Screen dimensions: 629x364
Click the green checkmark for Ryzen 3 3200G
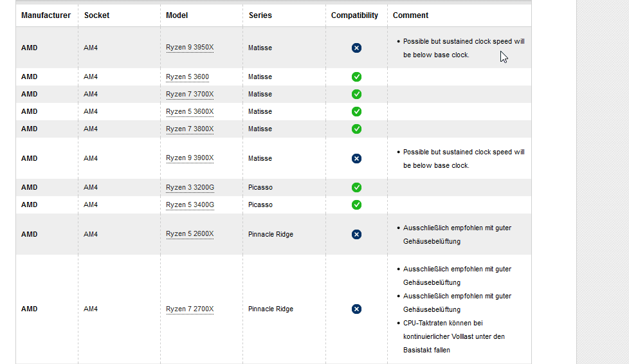point(356,187)
